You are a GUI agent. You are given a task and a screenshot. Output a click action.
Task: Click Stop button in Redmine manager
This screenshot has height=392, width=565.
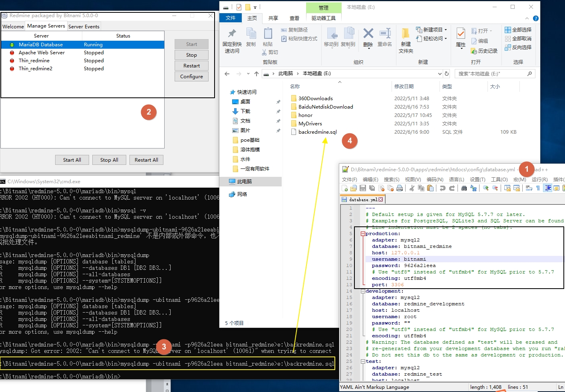[191, 55]
